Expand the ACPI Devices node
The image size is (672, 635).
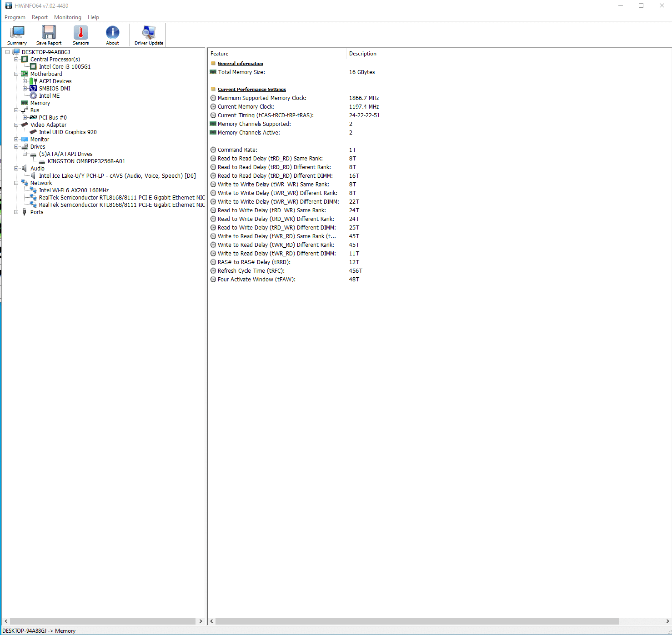coord(25,81)
